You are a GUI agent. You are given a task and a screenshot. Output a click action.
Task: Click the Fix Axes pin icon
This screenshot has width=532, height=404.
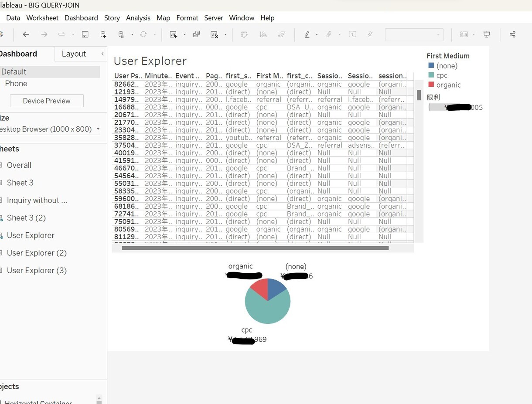[370, 34]
